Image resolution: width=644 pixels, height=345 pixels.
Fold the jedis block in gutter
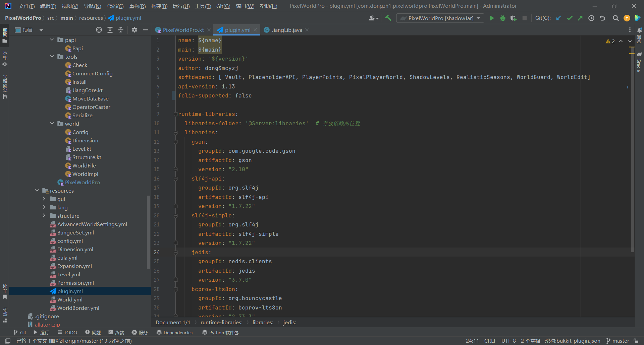tap(175, 253)
